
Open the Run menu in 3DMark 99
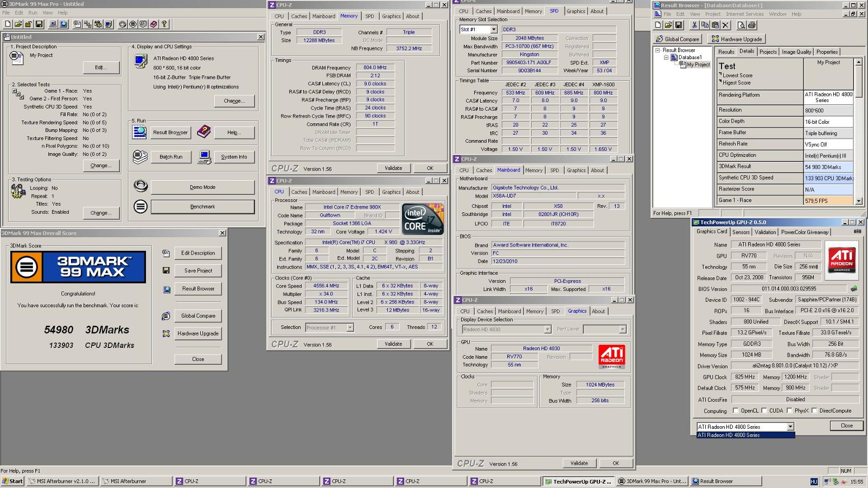point(33,12)
